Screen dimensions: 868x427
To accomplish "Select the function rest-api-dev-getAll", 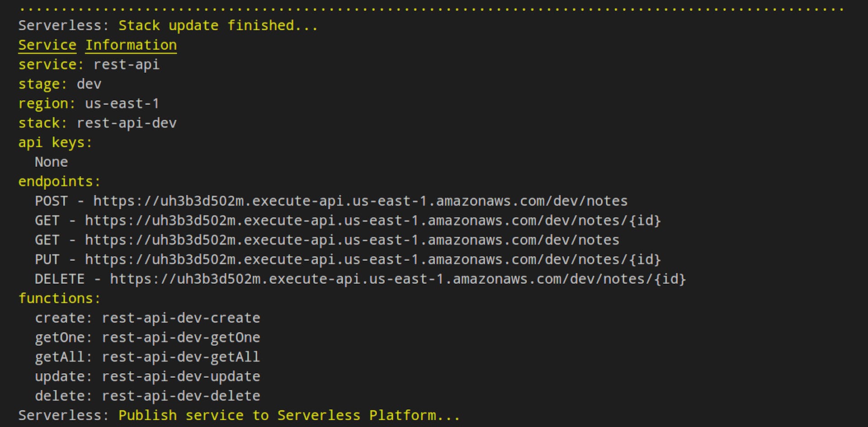I will pos(180,357).
